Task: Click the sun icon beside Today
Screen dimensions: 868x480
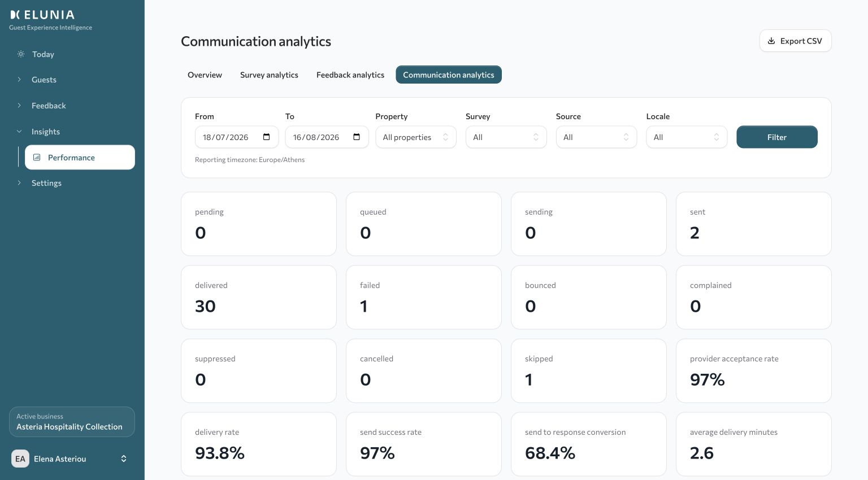Action: coord(21,54)
